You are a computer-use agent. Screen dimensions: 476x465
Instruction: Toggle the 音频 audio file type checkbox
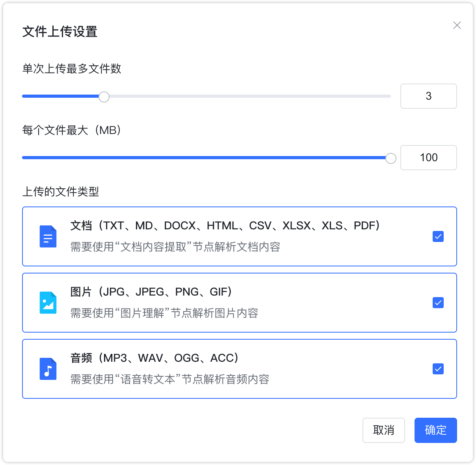(438, 369)
